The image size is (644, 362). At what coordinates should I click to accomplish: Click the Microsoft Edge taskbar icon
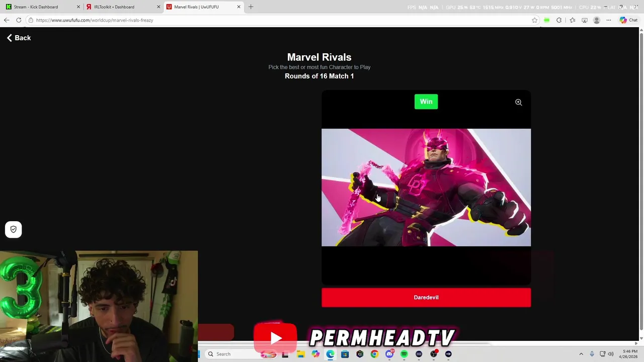pos(330,354)
